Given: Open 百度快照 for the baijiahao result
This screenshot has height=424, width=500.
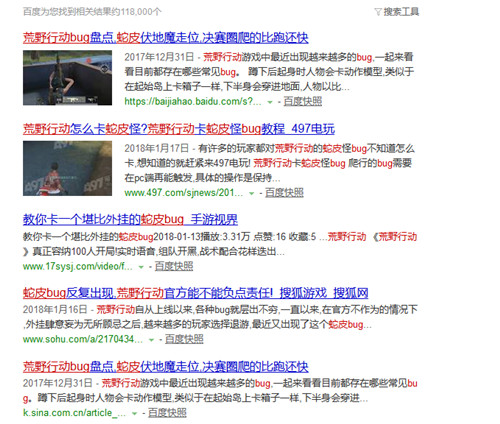Looking at the screenshot, I should 303,101.
